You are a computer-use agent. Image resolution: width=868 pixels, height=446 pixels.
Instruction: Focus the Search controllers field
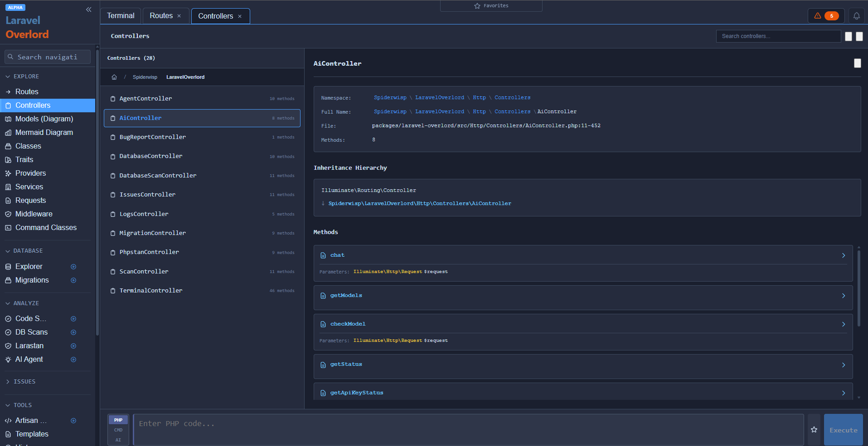[778, 36]
